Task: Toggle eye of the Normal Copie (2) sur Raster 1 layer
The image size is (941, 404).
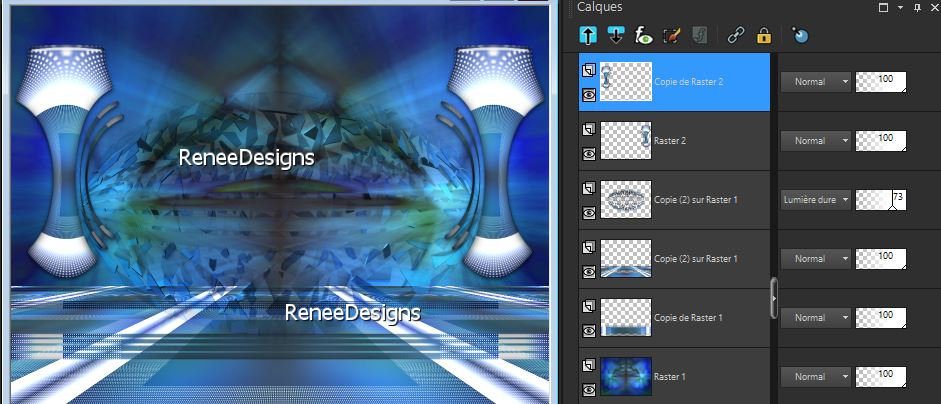Action: point(588,271)
